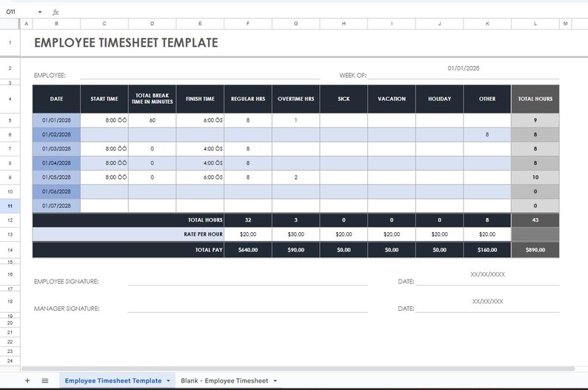
Task: Open the all sheets list icon
Action: (45, 380)
